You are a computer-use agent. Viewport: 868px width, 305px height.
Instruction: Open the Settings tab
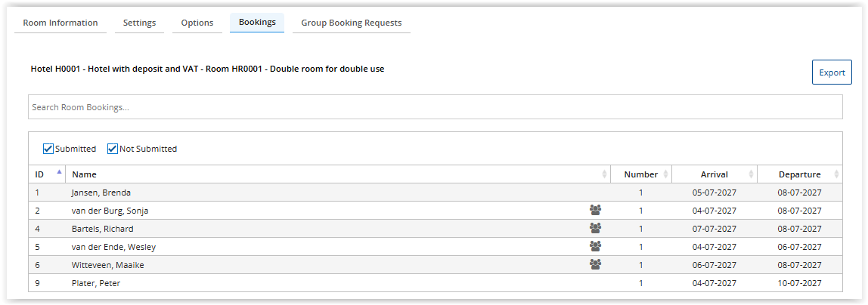[x=139, y=23]
